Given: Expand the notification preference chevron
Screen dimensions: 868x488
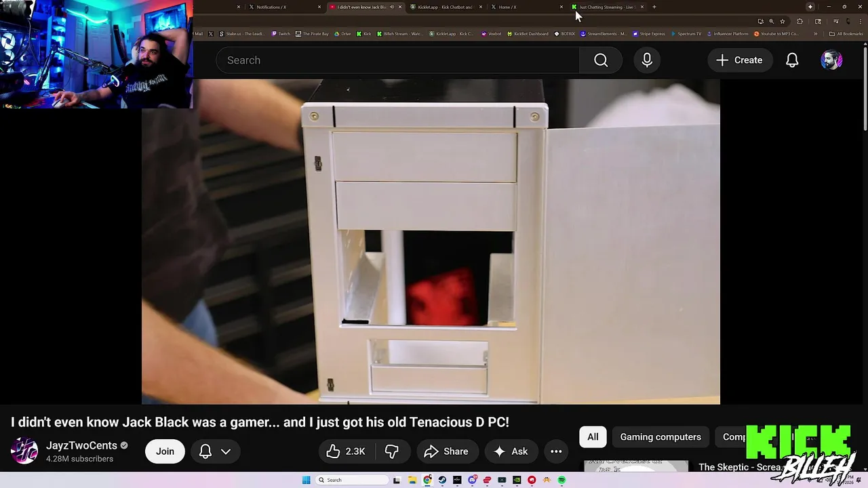Looking at the screenshot, I should (x=226, y=451).
